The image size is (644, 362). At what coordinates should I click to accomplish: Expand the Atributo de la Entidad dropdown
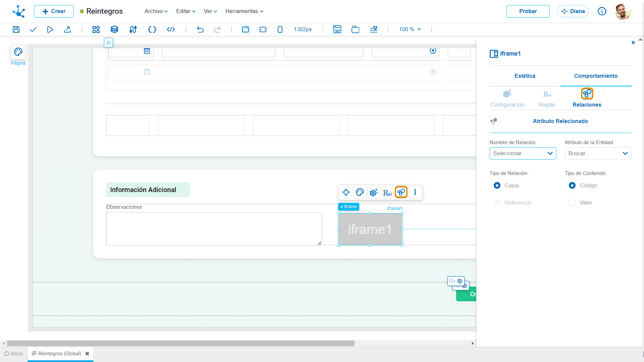[598, 154]
